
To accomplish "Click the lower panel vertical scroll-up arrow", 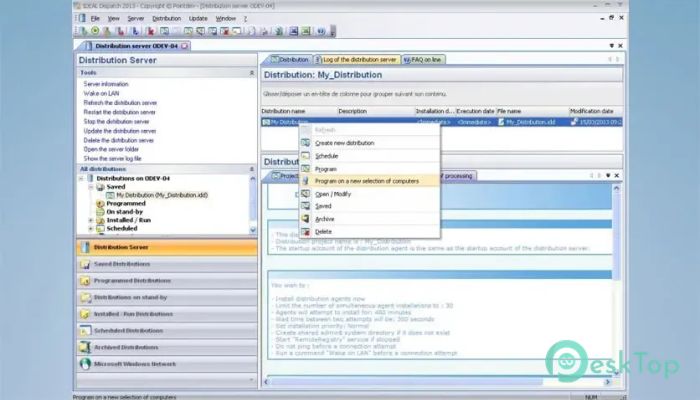I will pyautogui.click(x=616, y=188).
